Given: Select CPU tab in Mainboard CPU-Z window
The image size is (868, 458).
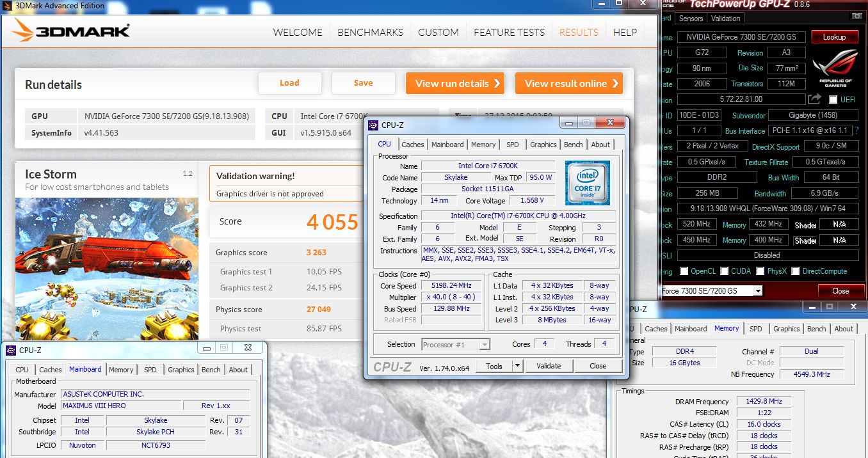Looking at the screenshot, I should [x=22, y=370].
